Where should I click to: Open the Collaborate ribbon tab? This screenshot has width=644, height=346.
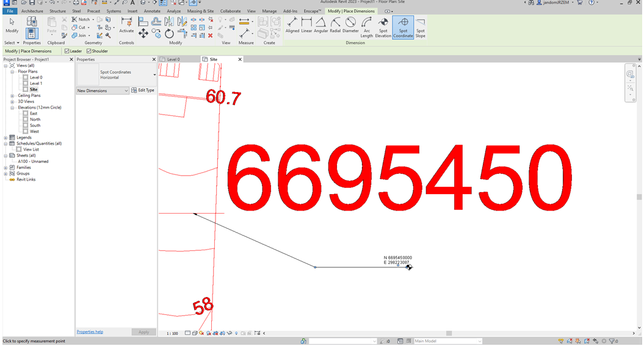pyautogui.click(x=230, y=11)
